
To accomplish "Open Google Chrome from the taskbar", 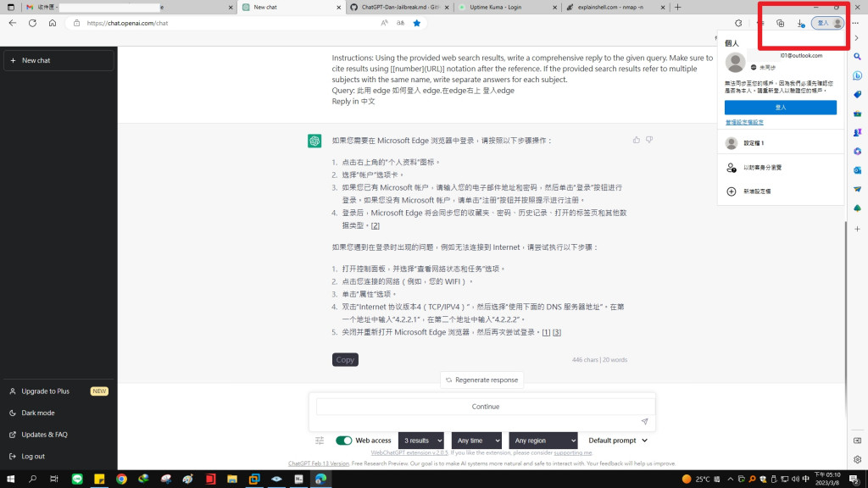I will point(121,480).
